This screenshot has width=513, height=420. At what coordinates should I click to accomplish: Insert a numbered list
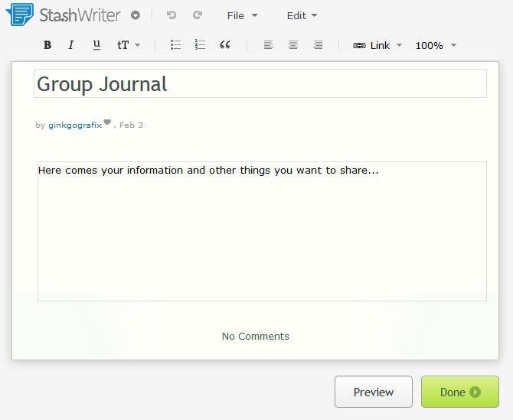[200, 45]
